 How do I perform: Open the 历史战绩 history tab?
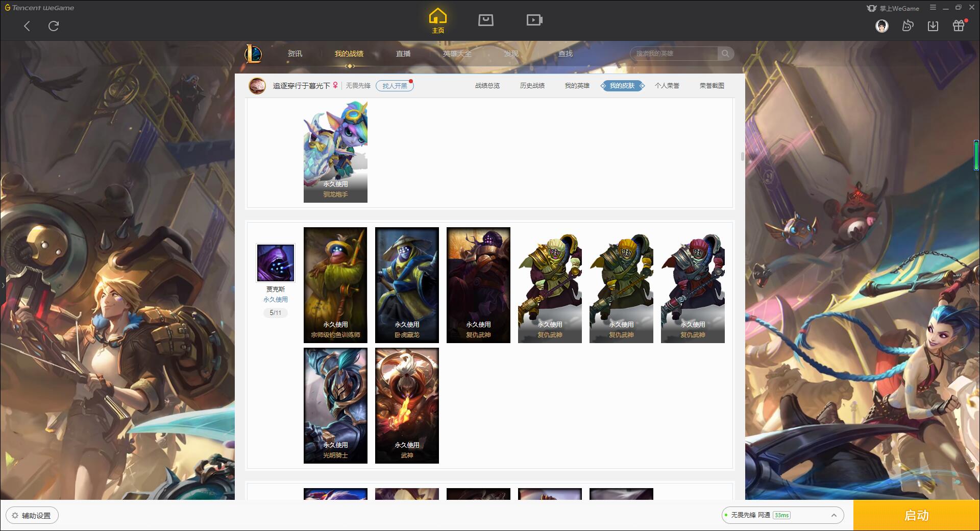[532, 86]
